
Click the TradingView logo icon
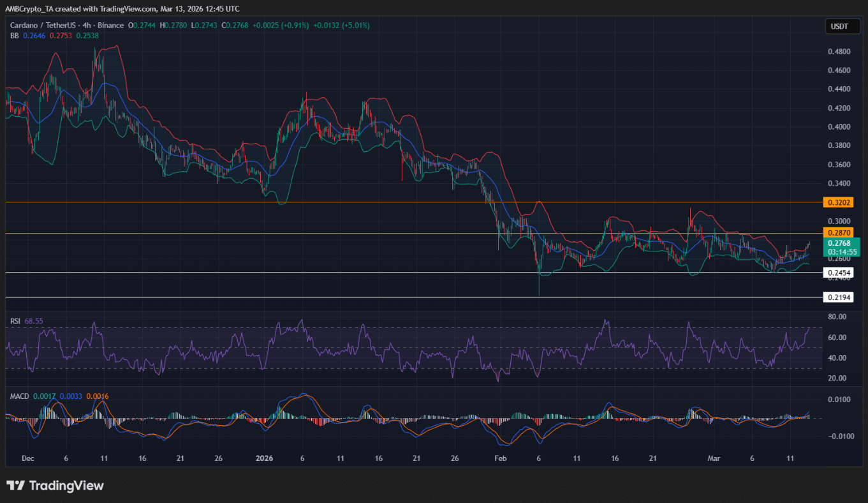coord(15,486)
